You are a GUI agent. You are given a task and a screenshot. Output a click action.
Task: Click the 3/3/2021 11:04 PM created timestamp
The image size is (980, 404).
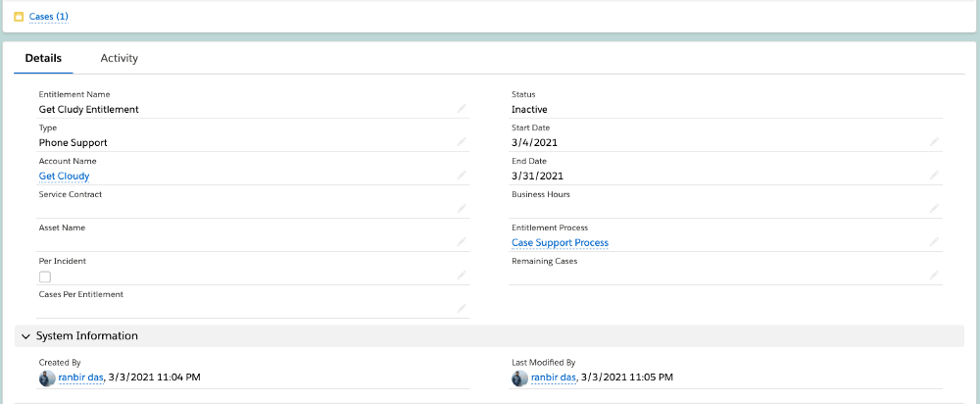[x=155, y=378]
